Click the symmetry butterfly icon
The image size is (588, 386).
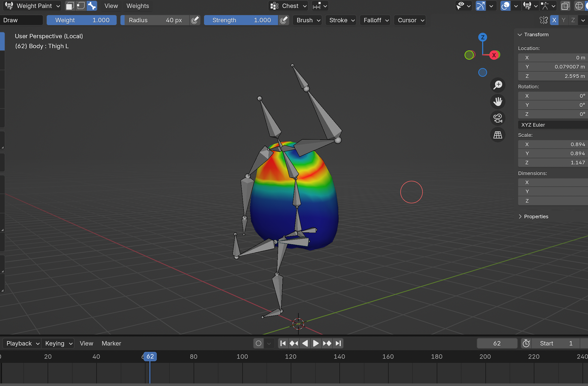[x=544, y=20]
